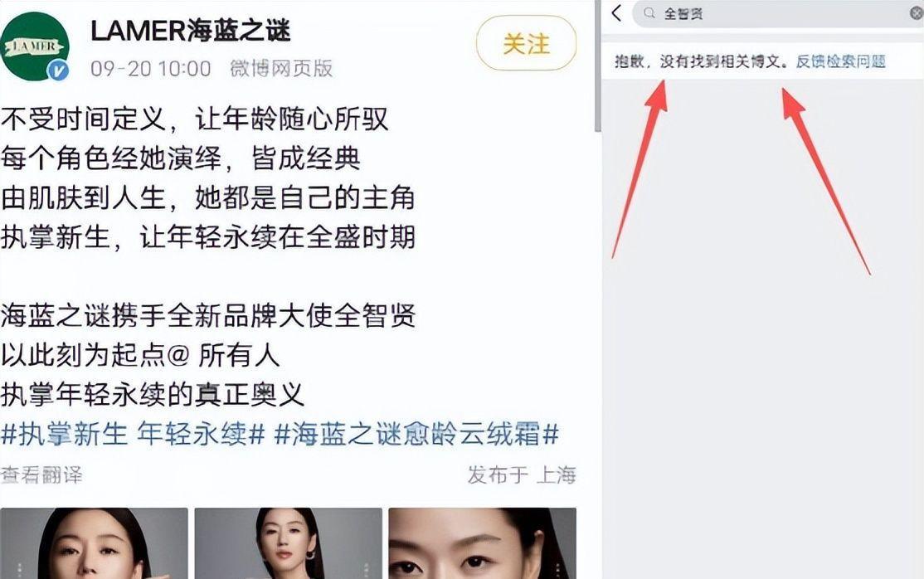Click the magnifier search icon
Screen dimensions: 924x579
coord(649,13)
